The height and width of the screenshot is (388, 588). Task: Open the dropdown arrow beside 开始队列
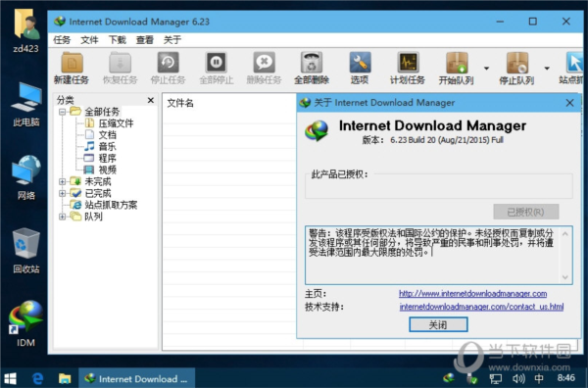[486, 69]
